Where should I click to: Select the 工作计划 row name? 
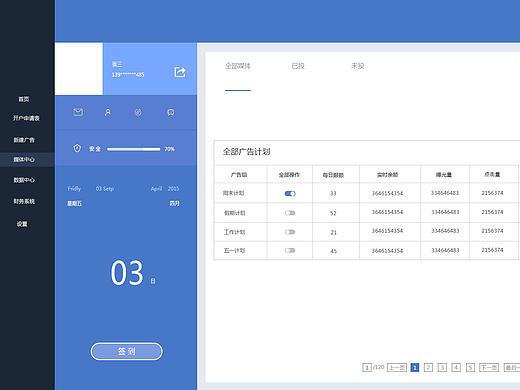pyautogui.click(x=234, y=232)
